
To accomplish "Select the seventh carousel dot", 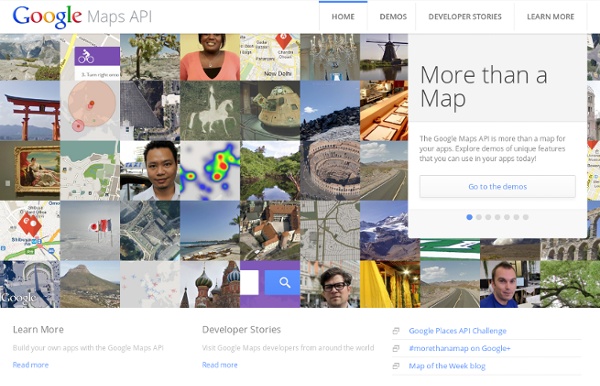I will click(x=526, y=217).
